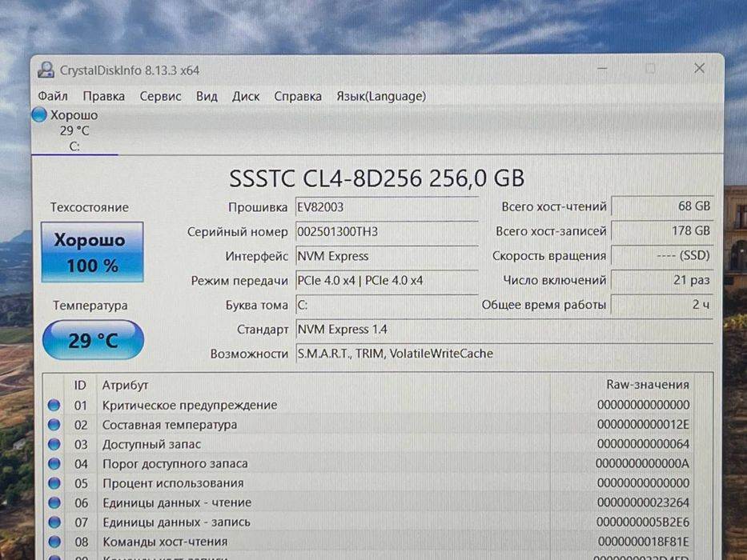The image size is (747, 560).
Task: Select the C: disk status indicator circle
Action: (x=39, y=114)
